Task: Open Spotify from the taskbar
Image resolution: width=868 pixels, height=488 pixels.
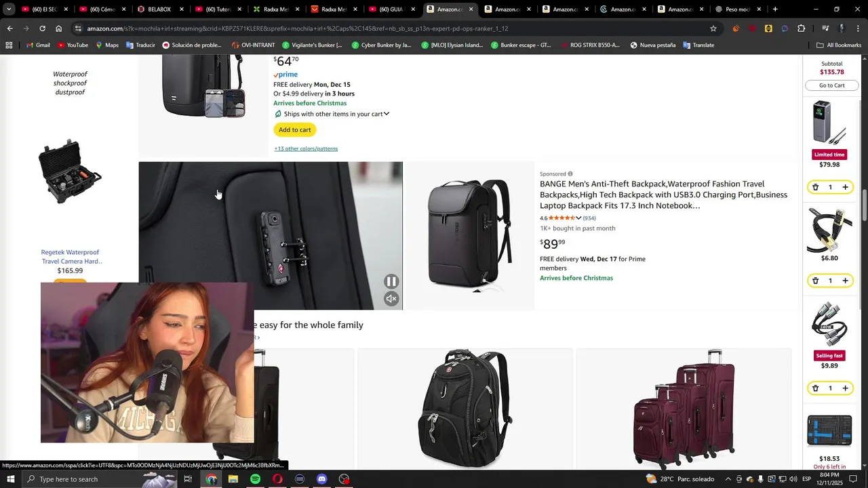Action: tap(255, 479)
